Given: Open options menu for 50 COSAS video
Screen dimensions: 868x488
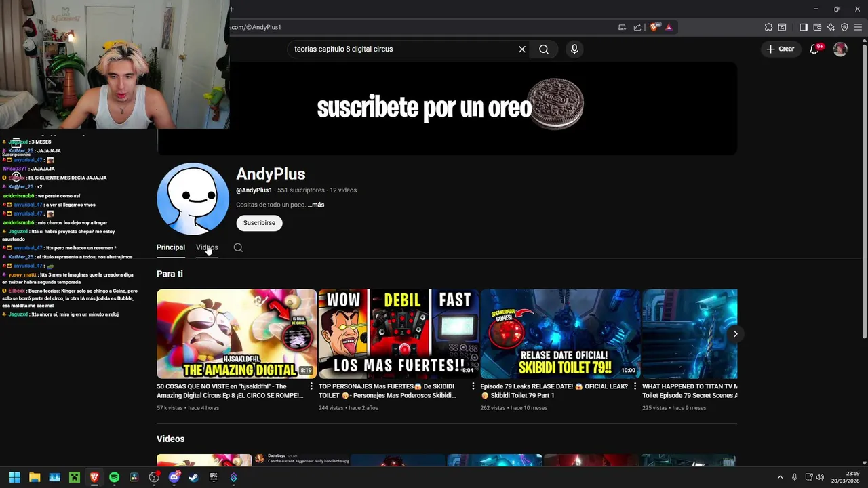Looking at the screenshot, I should (x=311, y=386).
